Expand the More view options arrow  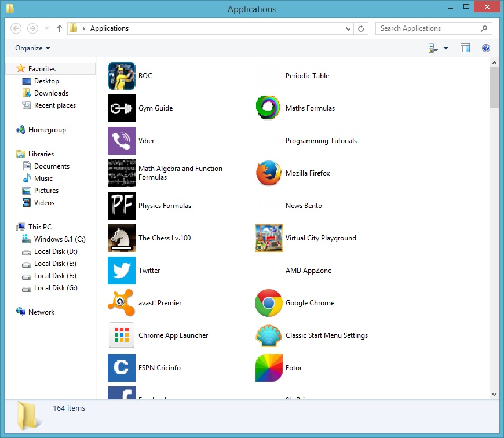445,48
